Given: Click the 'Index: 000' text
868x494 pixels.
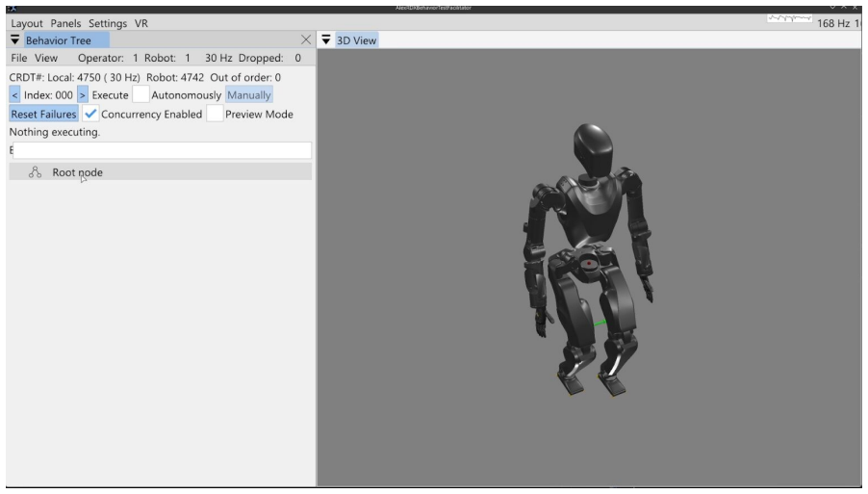Looking at the screenshot, I should [x=48, y=95].
